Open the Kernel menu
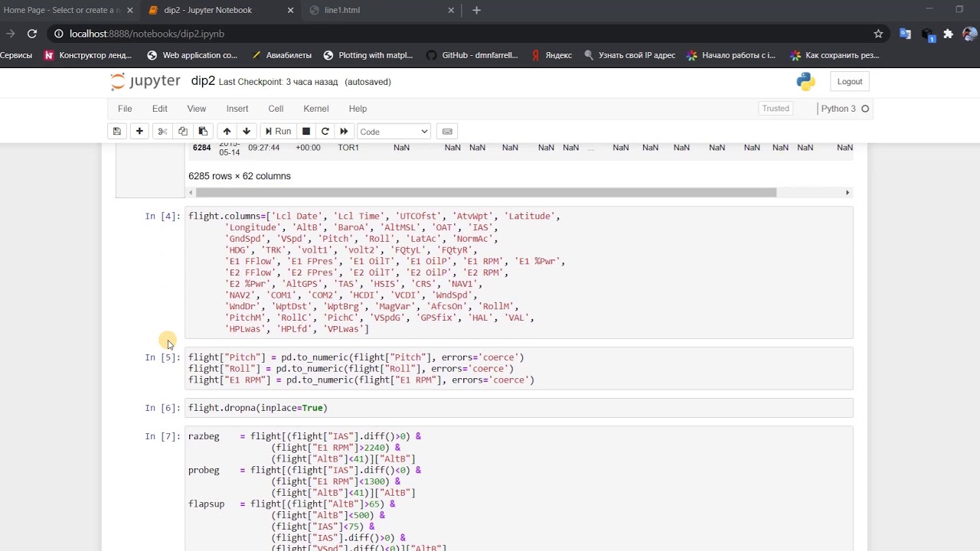Image resolution: width=980 pixels, height=551 pixels. [315, 109]
